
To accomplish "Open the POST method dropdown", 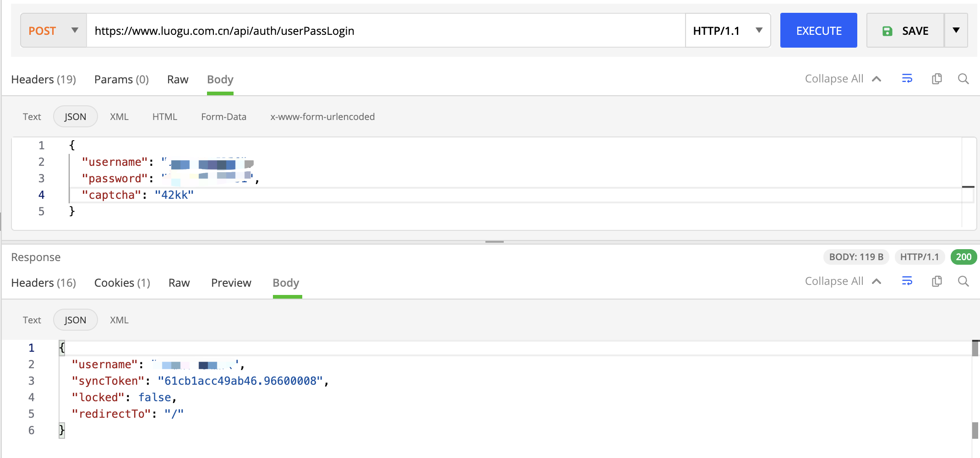I will 54,31.
